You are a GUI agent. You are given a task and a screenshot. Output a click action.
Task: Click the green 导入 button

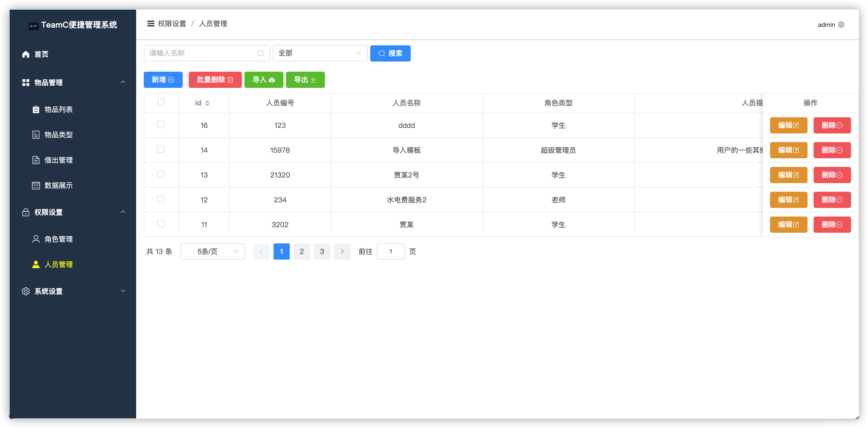(264, 80)
